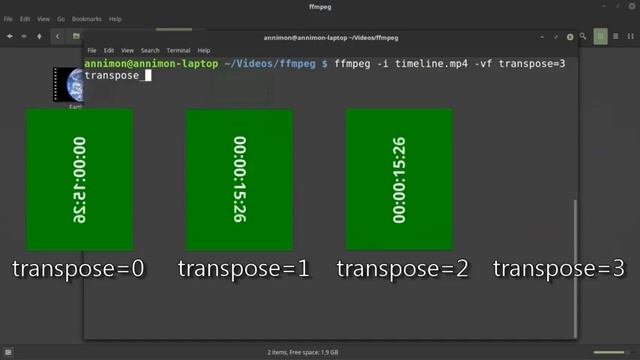Close the ffmpeg file manager window

pyautogui.click(x=632, y=6)
